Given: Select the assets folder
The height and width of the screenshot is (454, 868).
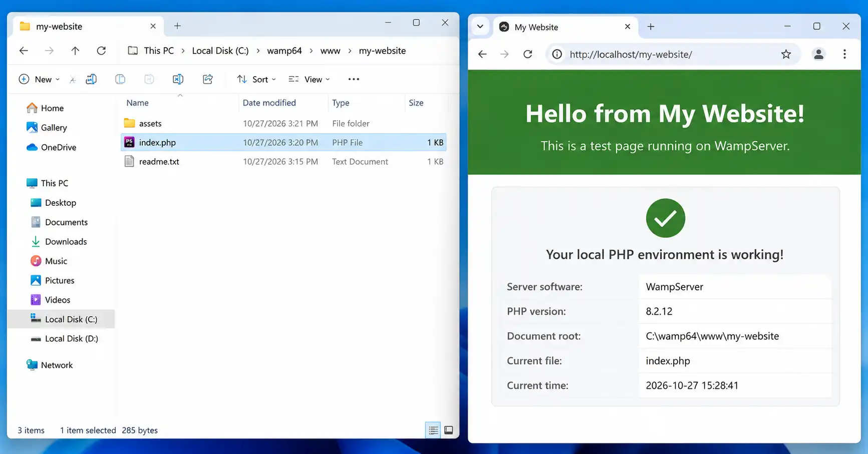Looking at the screenshot, I should coord(283,123).
